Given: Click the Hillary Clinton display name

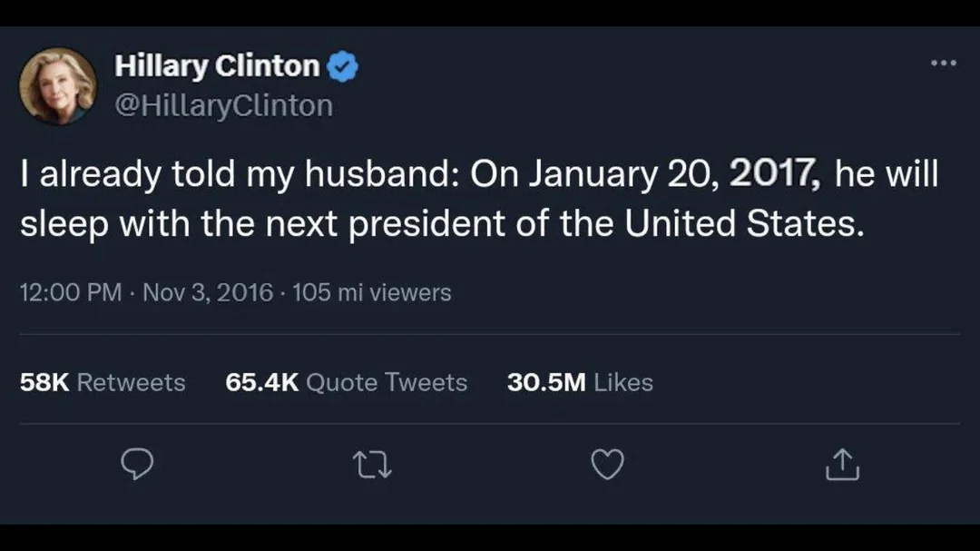Looking at the screenshot, I should (x=217, y=66).
